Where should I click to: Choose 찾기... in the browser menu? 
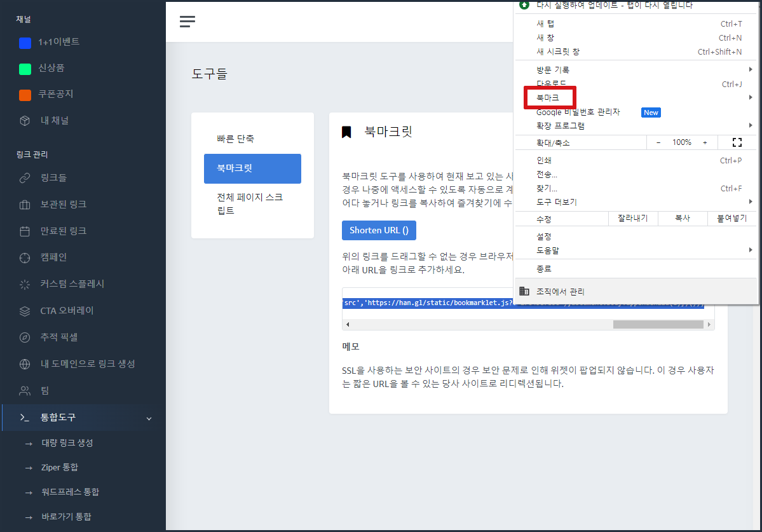tap(636, 189)
